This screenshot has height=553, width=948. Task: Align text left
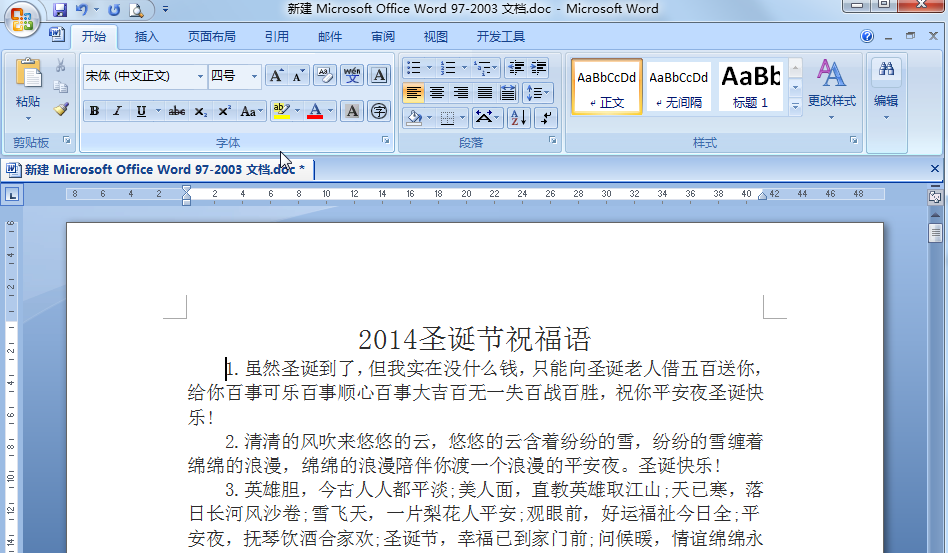414,93
